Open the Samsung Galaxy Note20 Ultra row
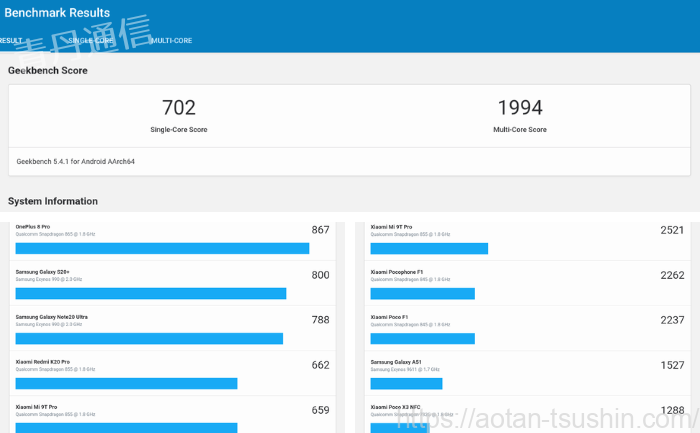Screen dimensions: 700x433 [51, 317]
